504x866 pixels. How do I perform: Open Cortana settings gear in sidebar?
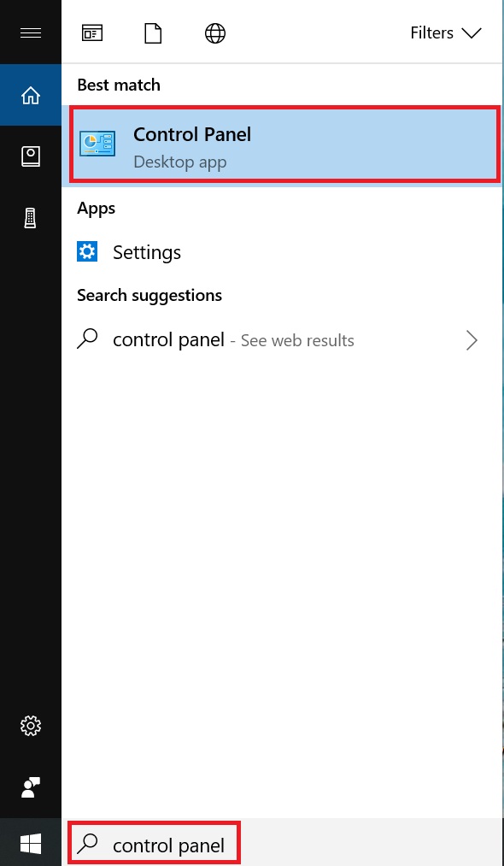31,725
